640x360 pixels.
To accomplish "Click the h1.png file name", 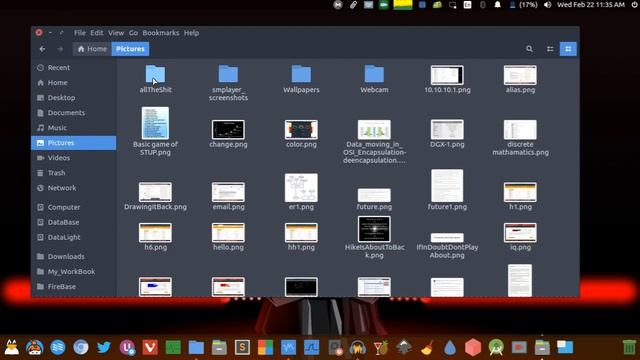I will pyautogui.click(x=520, y=207).
